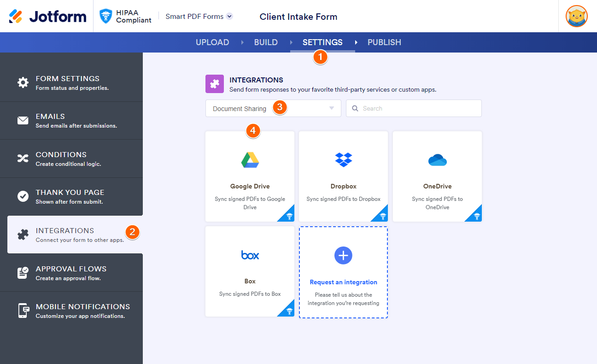This screenshot has width=597, height=364.
Task: Select the OneDrive cloud icon
Action: 437,160
